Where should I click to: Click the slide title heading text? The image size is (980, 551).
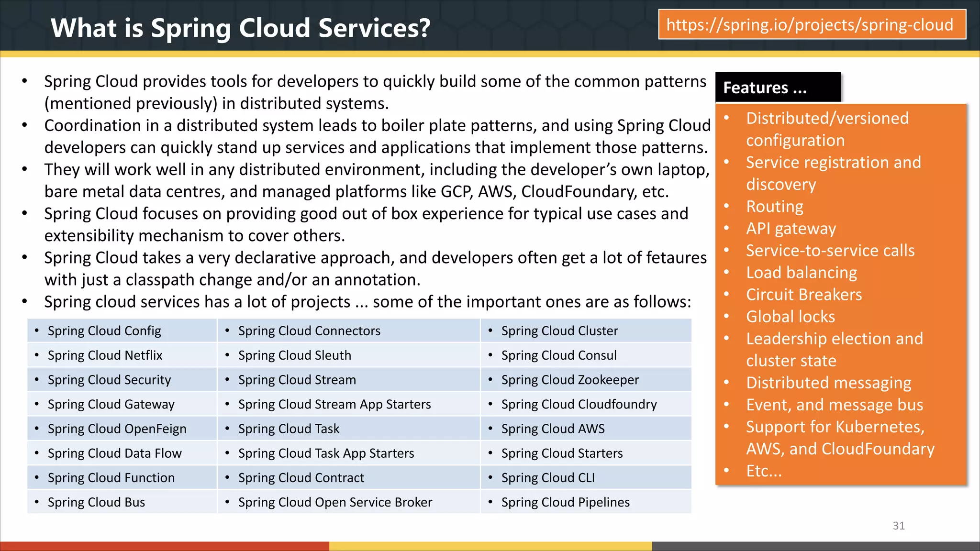[x=240, y=28]
